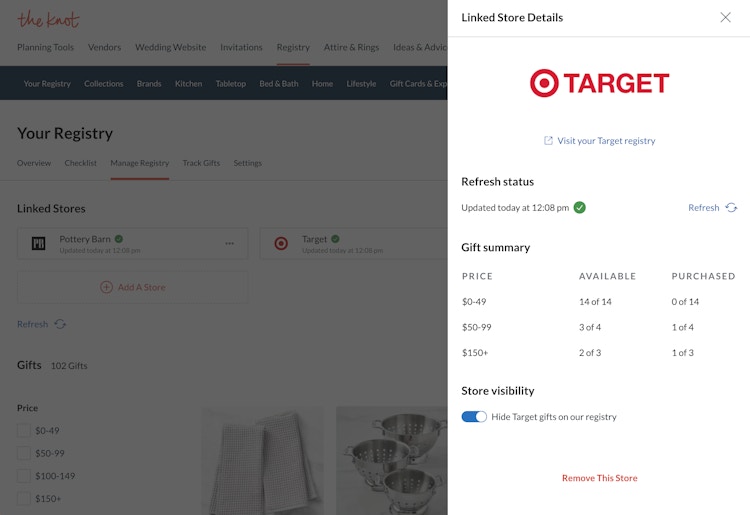Switch to the Checklist tab
Image resolution: width=750 pixels, height=515 pixels.
point(80,163)
